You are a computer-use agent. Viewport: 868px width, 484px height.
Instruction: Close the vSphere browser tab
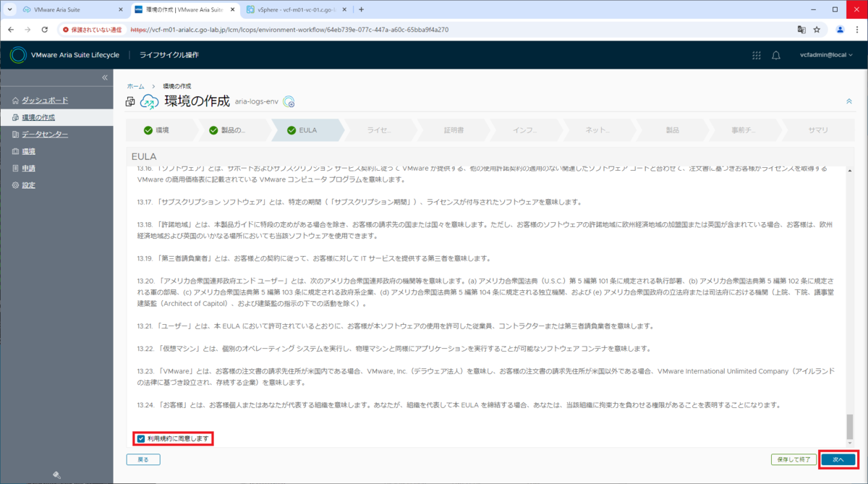344,9
